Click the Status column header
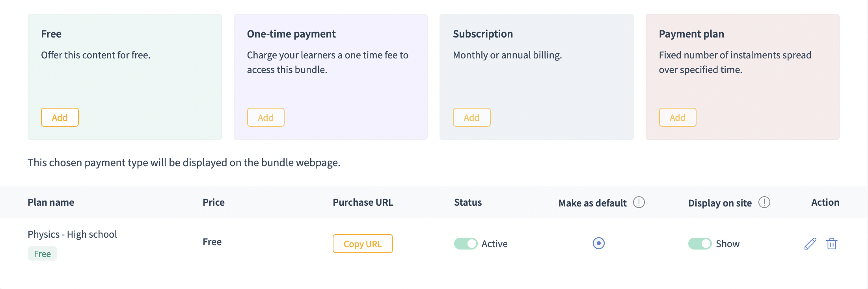Image resolution: width=868 pixels, height=289 pixels. point(468,202)
